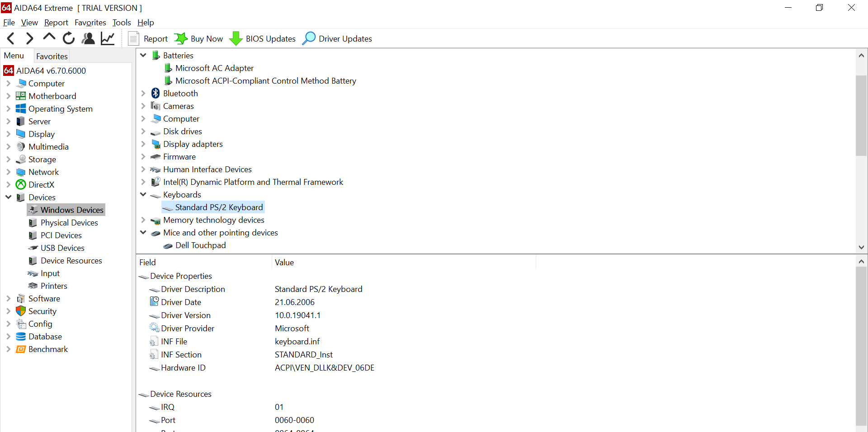Expand the Human Interface Devices group

143,169
